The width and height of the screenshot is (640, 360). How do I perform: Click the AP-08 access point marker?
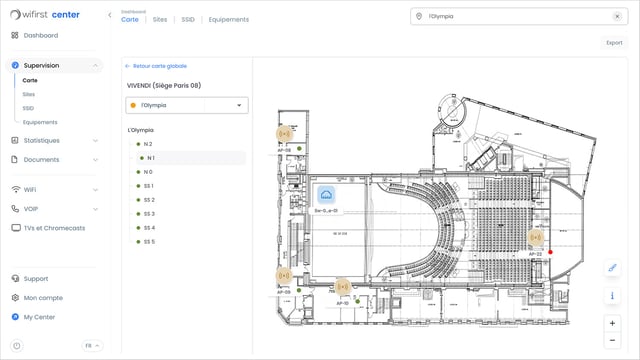[284, 133]
